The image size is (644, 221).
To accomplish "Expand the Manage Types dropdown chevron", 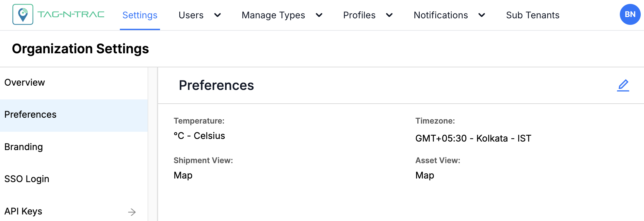I will (319, 15).
